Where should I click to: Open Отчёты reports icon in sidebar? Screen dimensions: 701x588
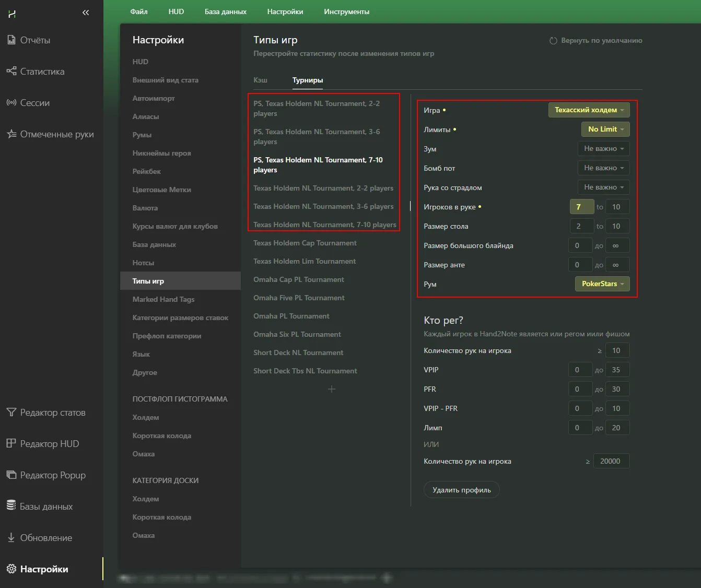point(11,40)
